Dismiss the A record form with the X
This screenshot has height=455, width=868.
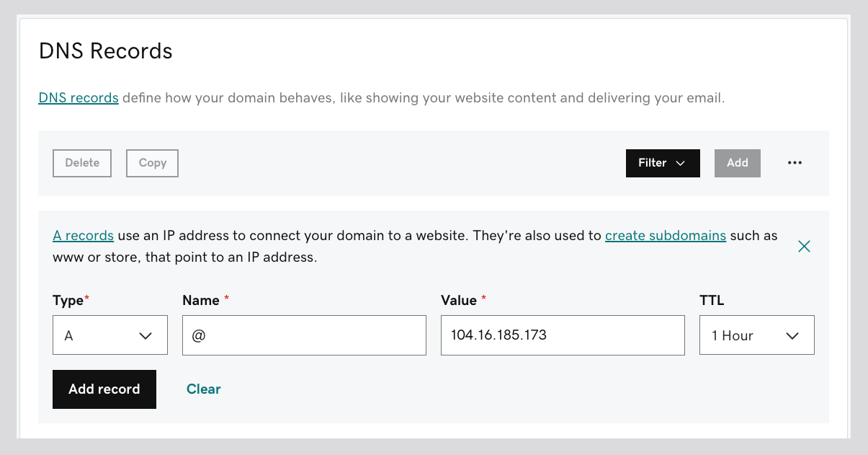(805, 247)
